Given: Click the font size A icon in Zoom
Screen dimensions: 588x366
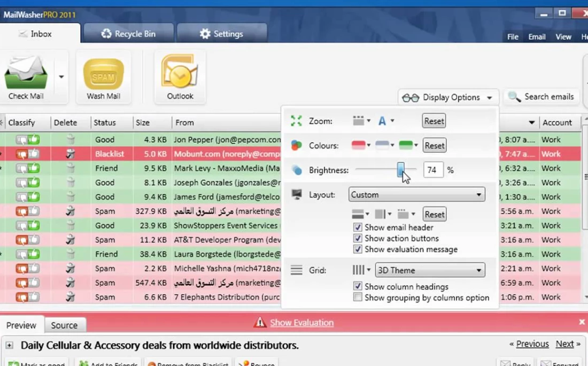Looking at the screenshot, I should (382, 121).
